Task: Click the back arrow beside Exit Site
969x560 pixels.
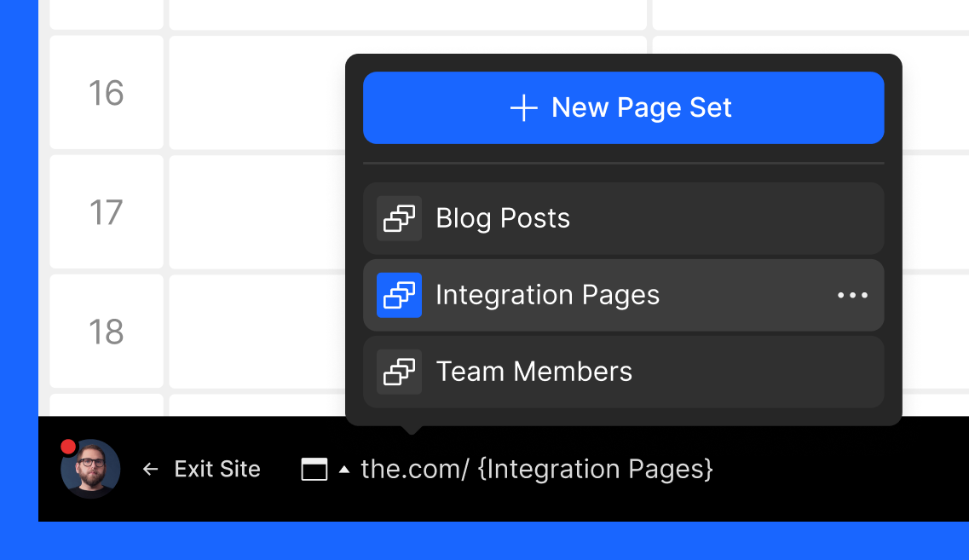Action: tap(150, 470)
